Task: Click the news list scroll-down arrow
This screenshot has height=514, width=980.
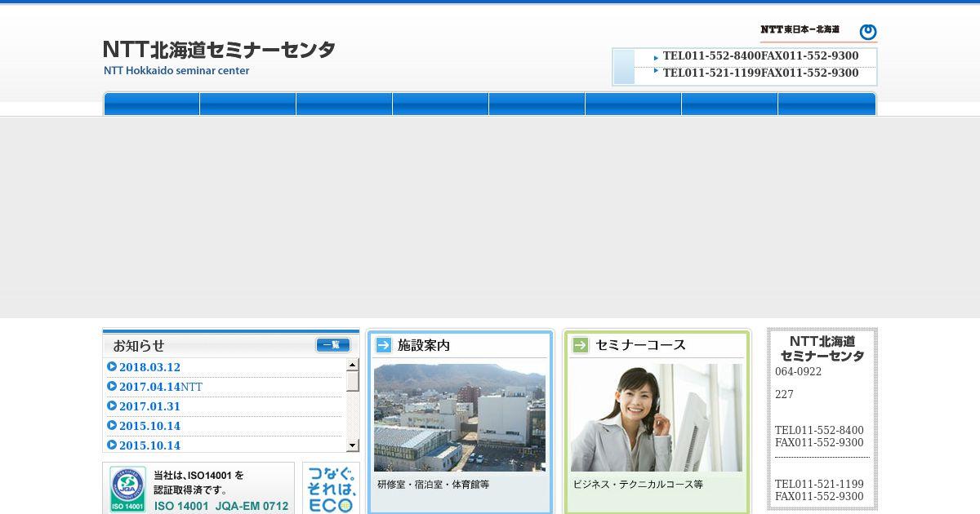Action: point(353,445)
